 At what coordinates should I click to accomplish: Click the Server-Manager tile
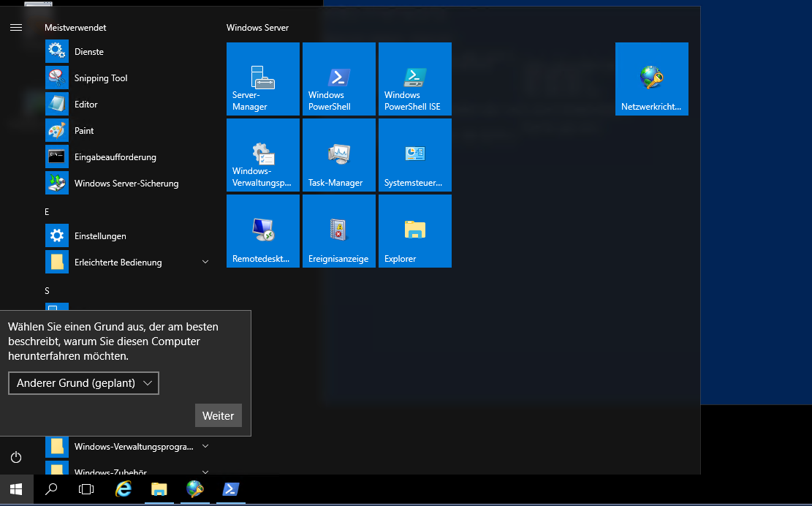[263, 79]
